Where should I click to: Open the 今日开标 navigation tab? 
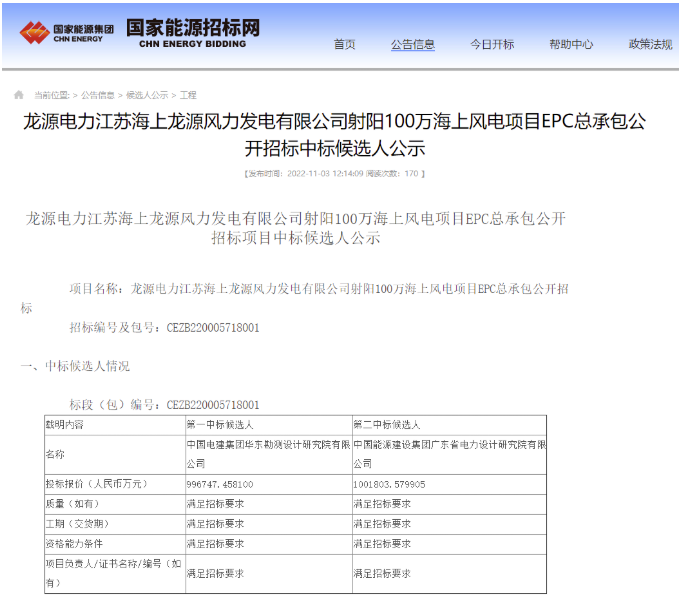coord(492,44)
